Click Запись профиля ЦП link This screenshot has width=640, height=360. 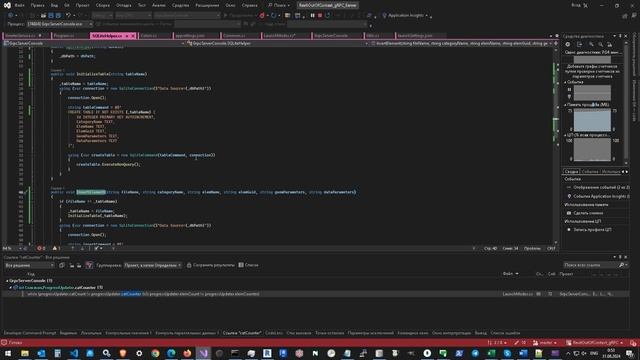[592, 230]
